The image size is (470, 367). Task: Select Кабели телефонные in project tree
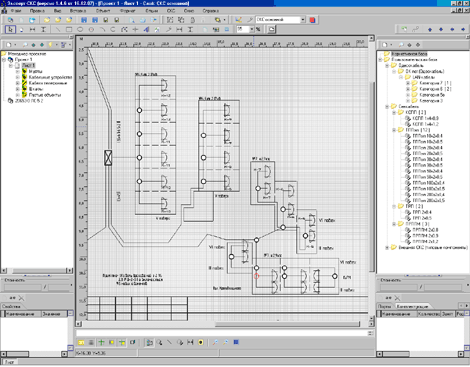point(48,83)
